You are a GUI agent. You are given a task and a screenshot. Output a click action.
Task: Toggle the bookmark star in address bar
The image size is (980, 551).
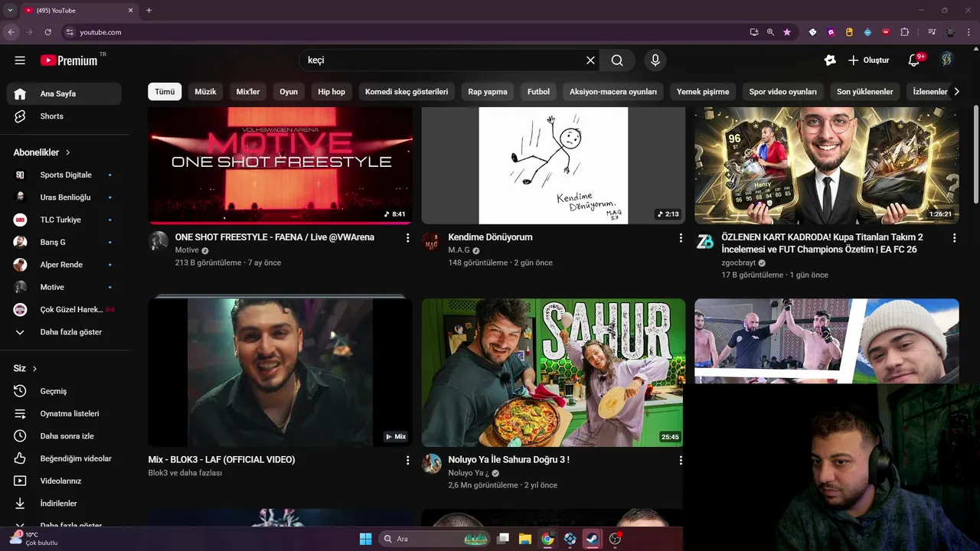787,32
